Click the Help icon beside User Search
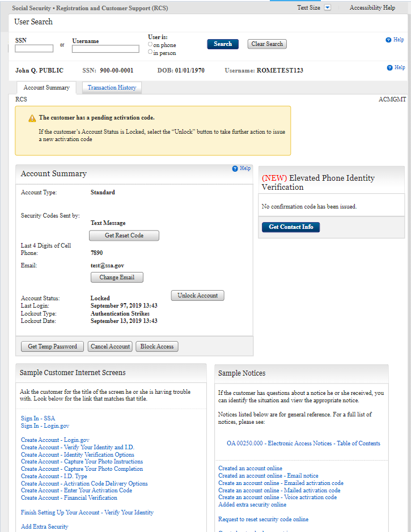This screenshot has width=411, height=532. pyautogui.click(x=388, y=40)
